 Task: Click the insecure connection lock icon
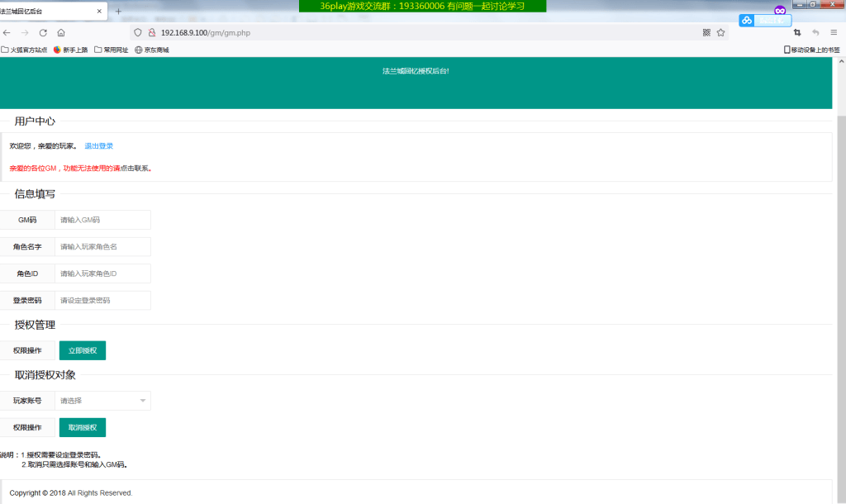(152, 33)
